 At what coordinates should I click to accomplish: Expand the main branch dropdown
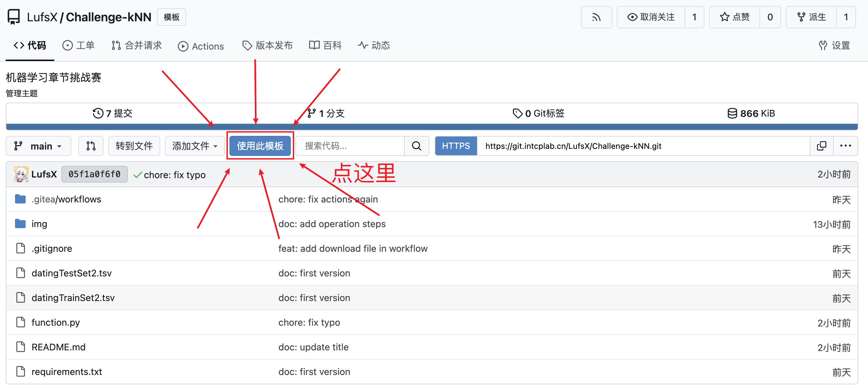[x=38, y=146]
